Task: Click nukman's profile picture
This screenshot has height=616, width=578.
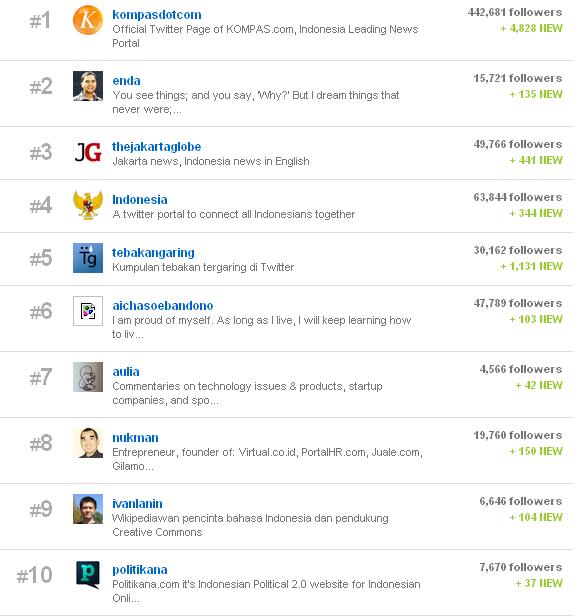Action: point(88,443)
